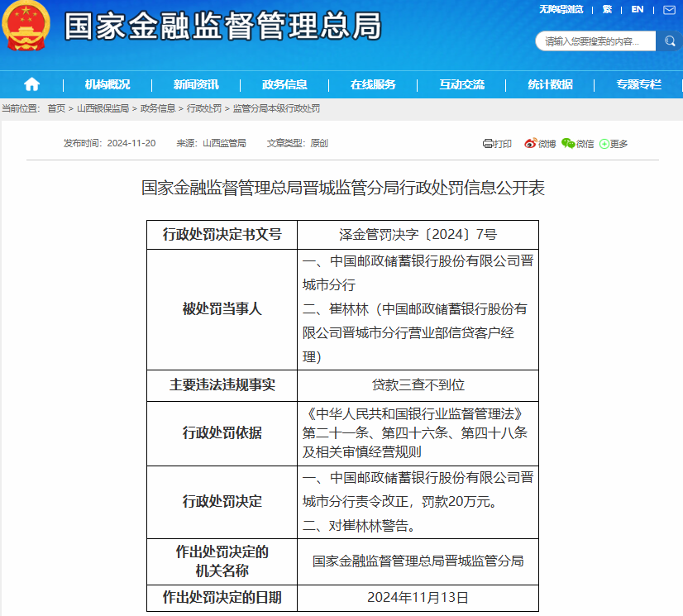This screenshot has height=616, width=683.
Task: Click header cell 行政处罚决定
Action: (x=222, y=502)
